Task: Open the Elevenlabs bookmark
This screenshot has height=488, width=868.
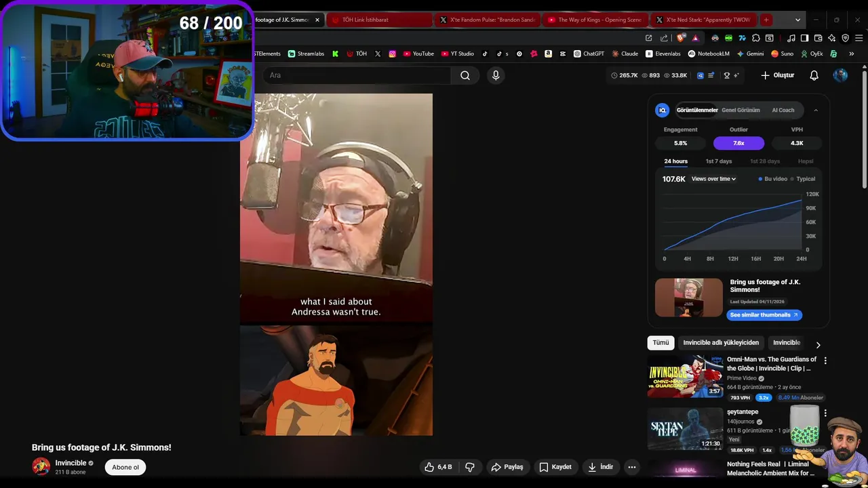Action: click(x=663, y=54)
